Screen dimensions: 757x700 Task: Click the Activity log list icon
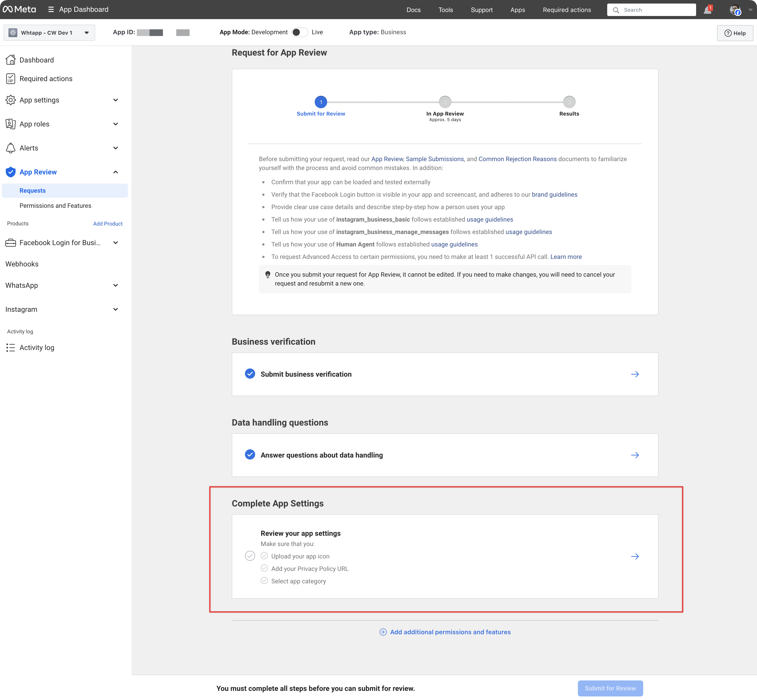tap(11, 348)
